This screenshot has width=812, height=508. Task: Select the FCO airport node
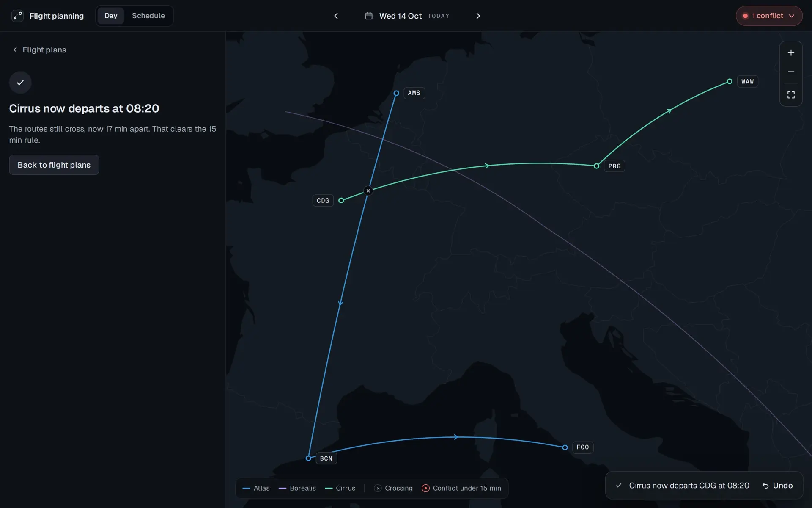point(565,447)
